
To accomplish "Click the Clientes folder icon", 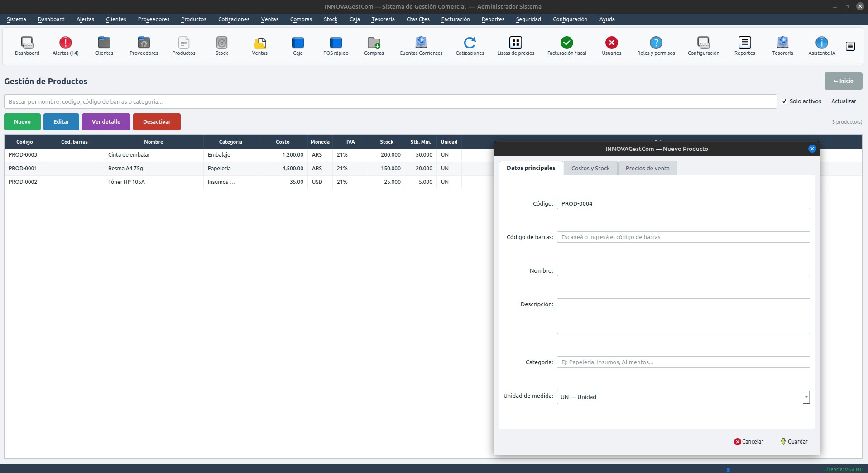I will 104,43.
